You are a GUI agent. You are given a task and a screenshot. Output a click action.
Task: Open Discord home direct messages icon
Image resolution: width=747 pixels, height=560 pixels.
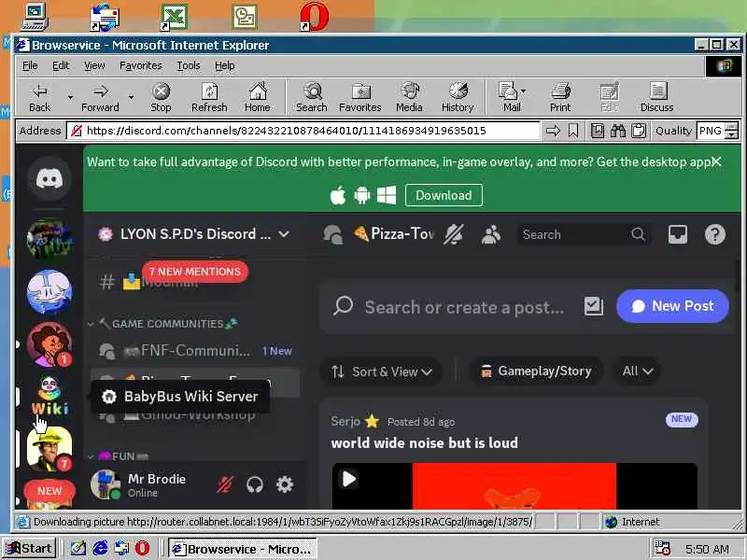click(x=49, y=178)
